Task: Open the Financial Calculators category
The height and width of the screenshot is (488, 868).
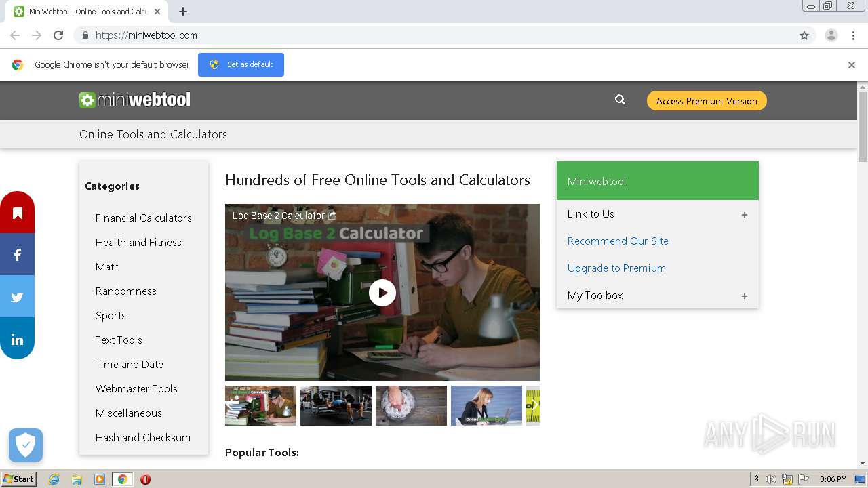Action: [143, 218]
